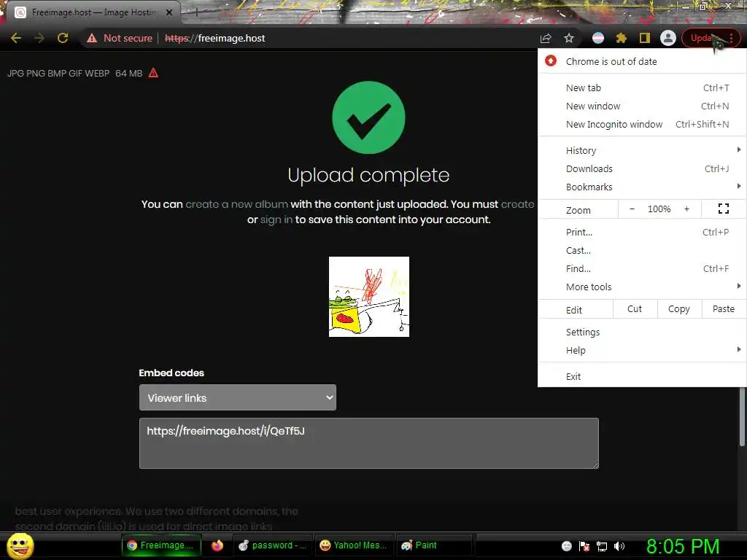Toggle the side panel icon
The width and height of the screenshot is (747, 560).
point(645,38)
